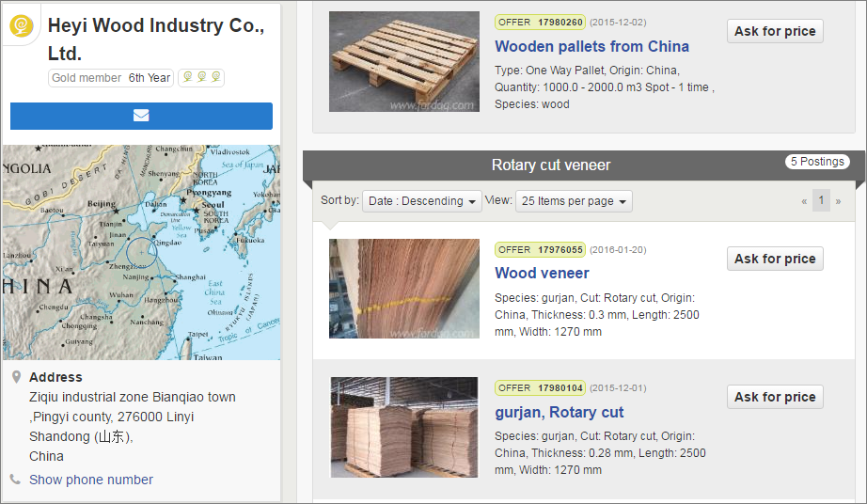Select page 1 in pagination
Screen dimensions: 867x504
(821, 200)
